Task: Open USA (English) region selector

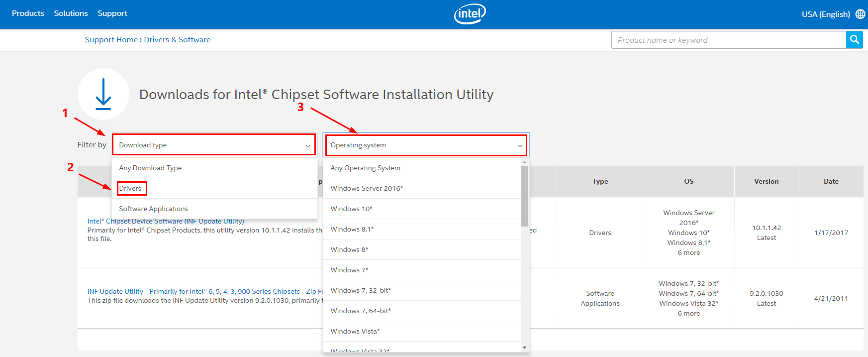Action: (x=826, y=14)
